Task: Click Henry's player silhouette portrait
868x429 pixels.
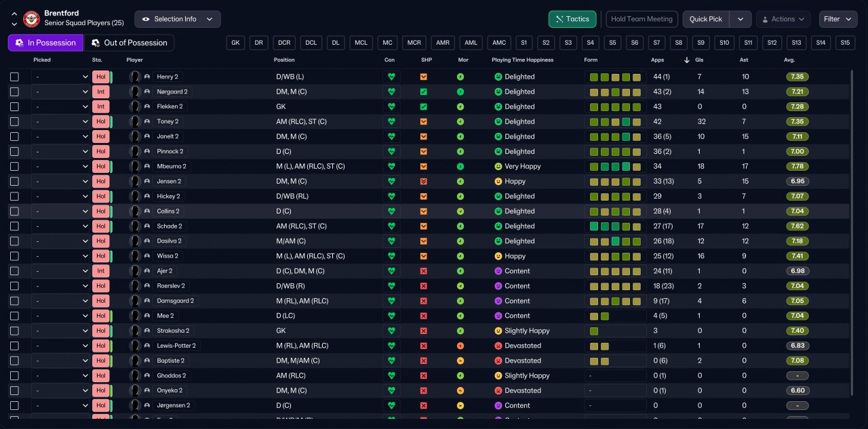Action: pyautogui.click(x=135, y=77)
